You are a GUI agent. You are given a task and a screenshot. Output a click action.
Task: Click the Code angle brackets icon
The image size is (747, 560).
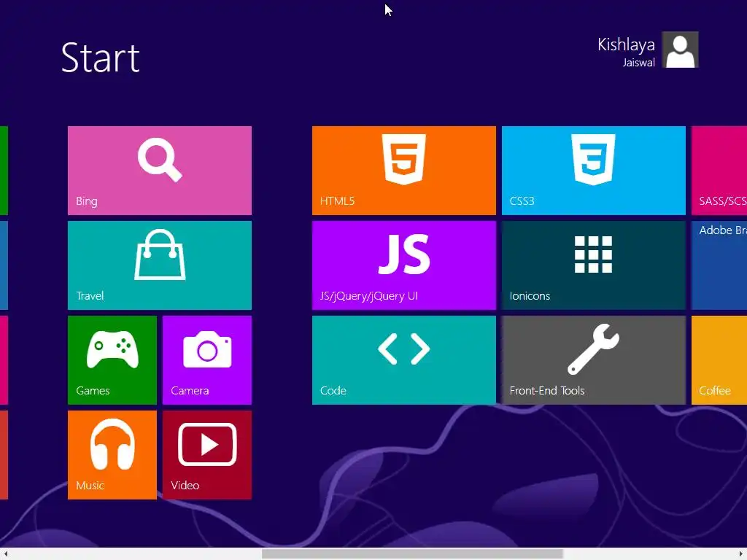pyautogui.click(x=404, y=349)
